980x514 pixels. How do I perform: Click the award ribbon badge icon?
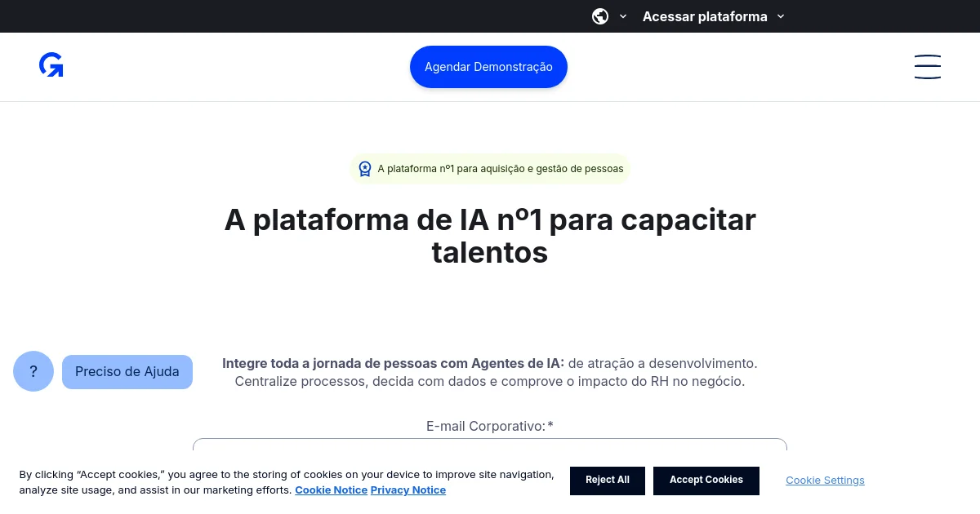pos(365,169)
